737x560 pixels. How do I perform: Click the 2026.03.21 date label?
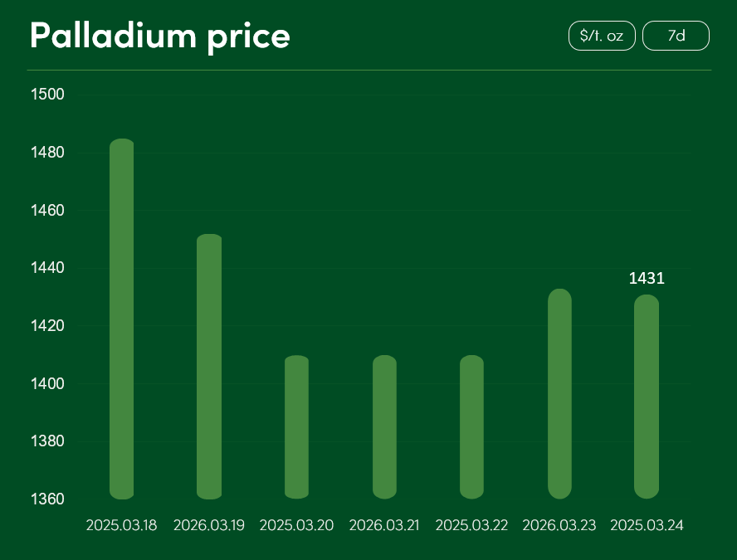click(x=384, y=526)
